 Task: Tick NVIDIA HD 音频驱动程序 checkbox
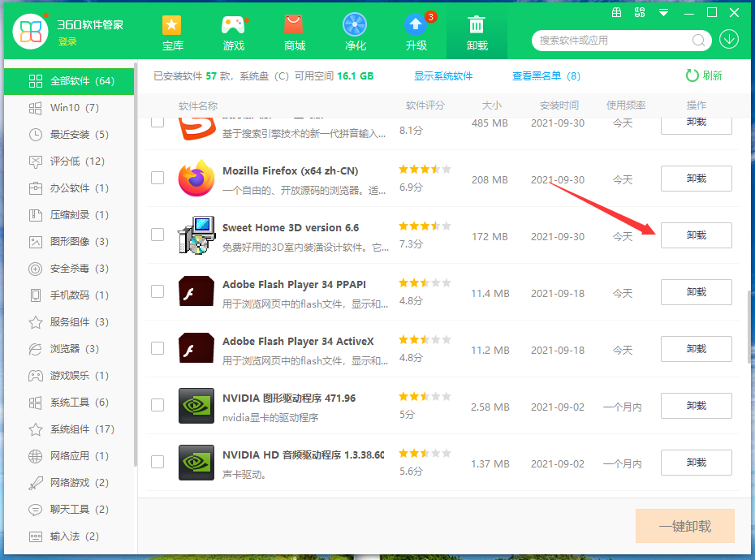157,462
